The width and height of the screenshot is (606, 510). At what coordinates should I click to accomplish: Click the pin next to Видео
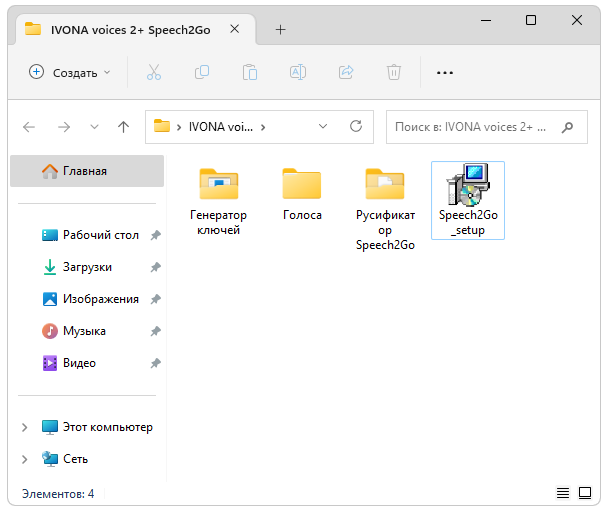click(x=155, y=363)
